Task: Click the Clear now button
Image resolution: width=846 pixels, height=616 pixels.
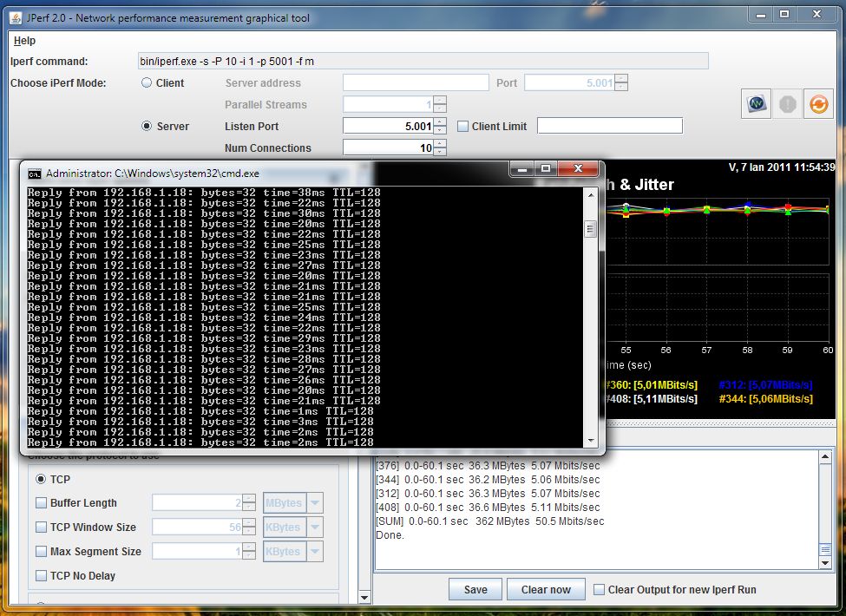Action: coord(546,590)
